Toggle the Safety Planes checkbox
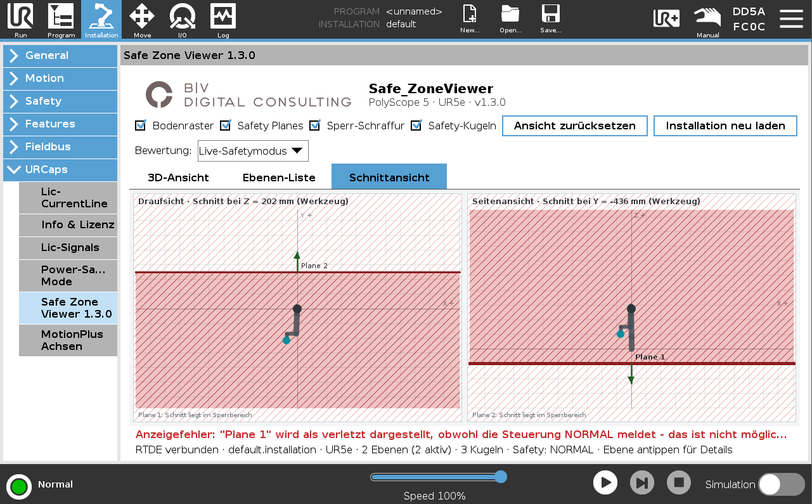The height and width of the screenshot is (504, 812). point(226,126)
